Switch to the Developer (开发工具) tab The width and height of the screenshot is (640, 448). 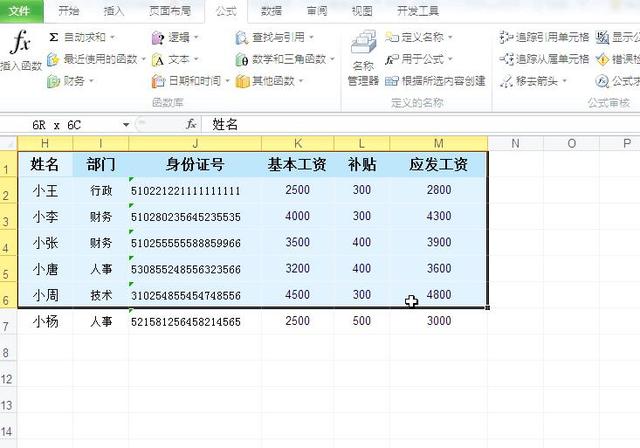tap(418, 11)
